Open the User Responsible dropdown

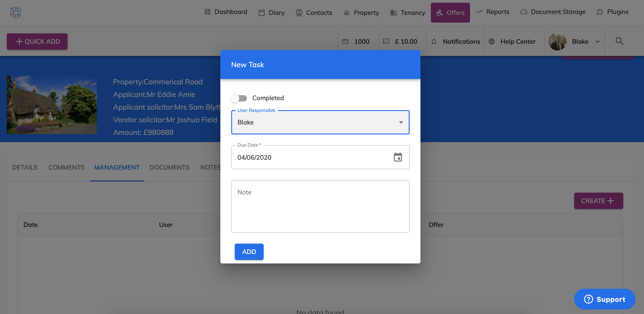(x=320, y=122)
